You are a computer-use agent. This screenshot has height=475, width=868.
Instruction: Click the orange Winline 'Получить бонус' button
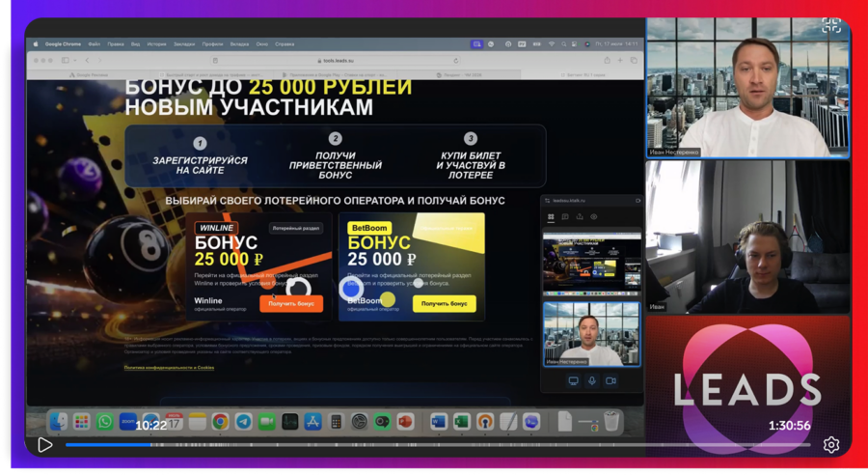click(291, 304)
